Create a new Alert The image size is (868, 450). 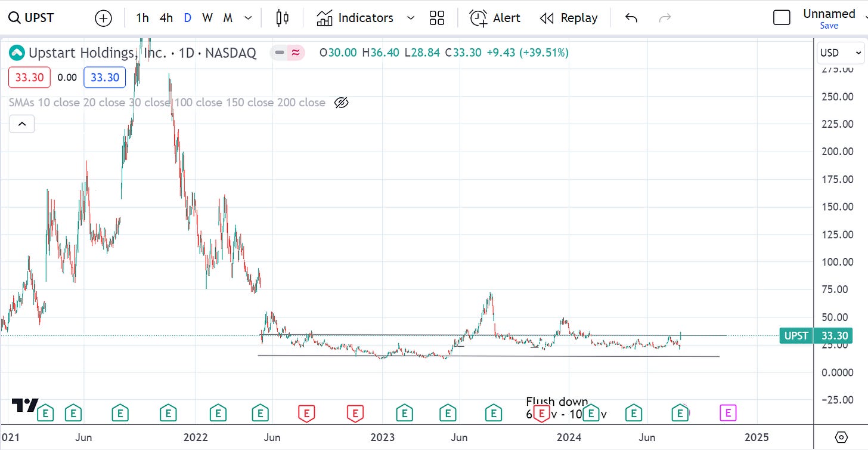click(x=495, y=18)
